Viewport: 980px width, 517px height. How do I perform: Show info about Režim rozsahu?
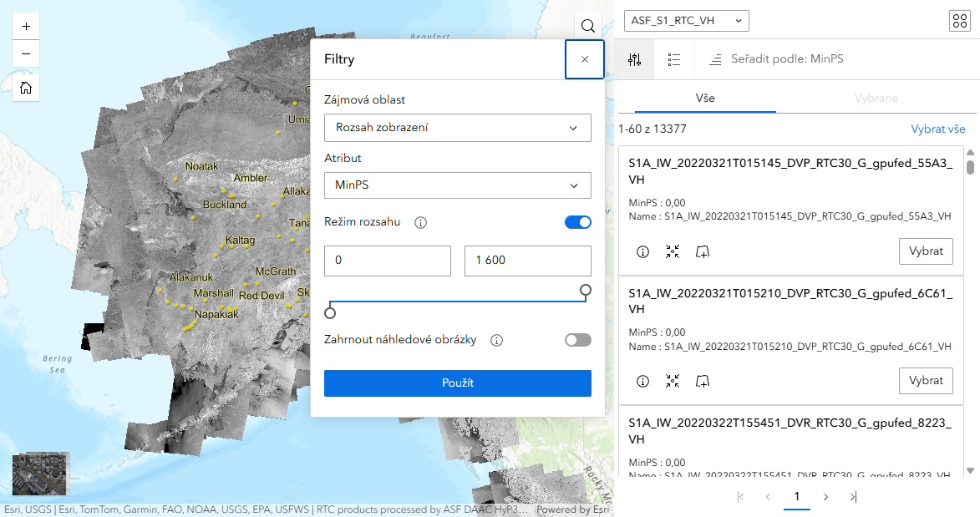point(420,222)
